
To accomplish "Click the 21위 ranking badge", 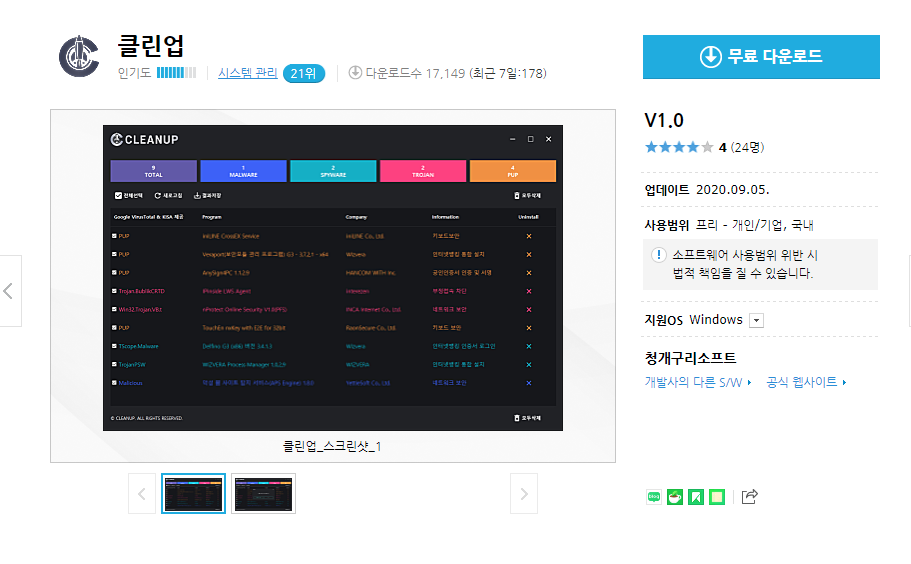I will tap(303, 74).
